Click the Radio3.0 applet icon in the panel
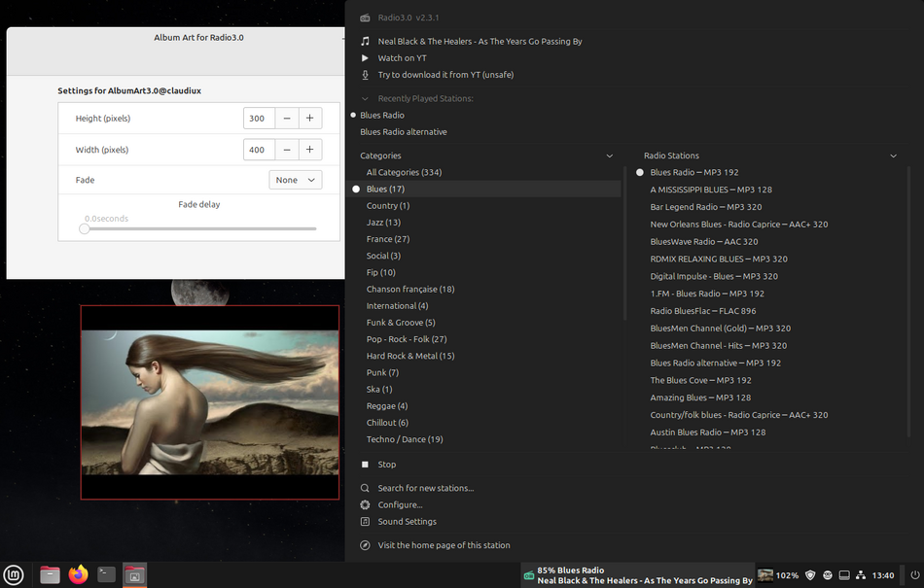The width and height of the screenshot is (924, 588). click(528, 575)
